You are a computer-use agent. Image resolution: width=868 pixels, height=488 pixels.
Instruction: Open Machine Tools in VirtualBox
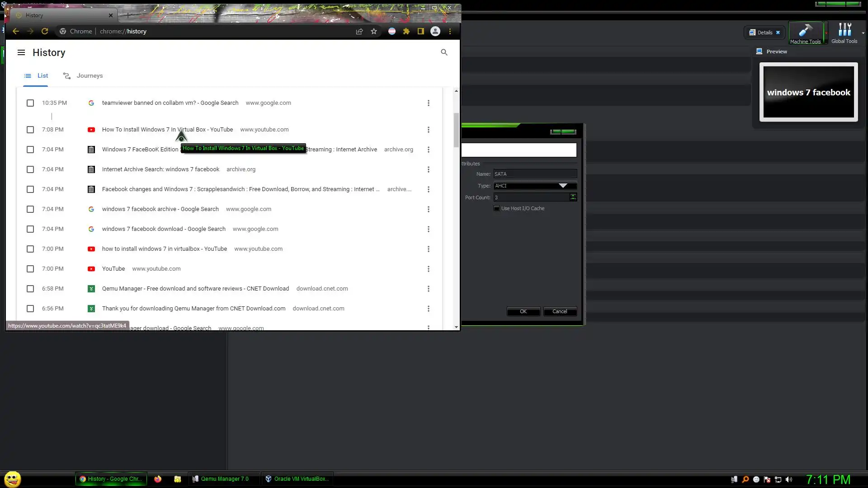click(x=805, y=33)
